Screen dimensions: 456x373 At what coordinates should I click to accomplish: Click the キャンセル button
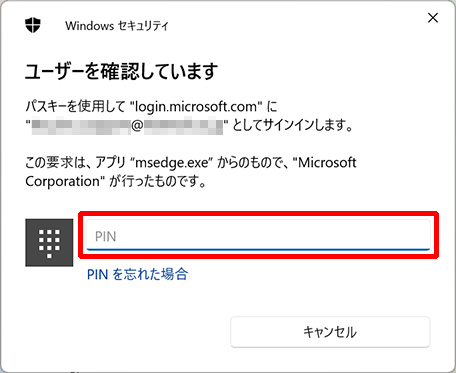tap(330, 332)
